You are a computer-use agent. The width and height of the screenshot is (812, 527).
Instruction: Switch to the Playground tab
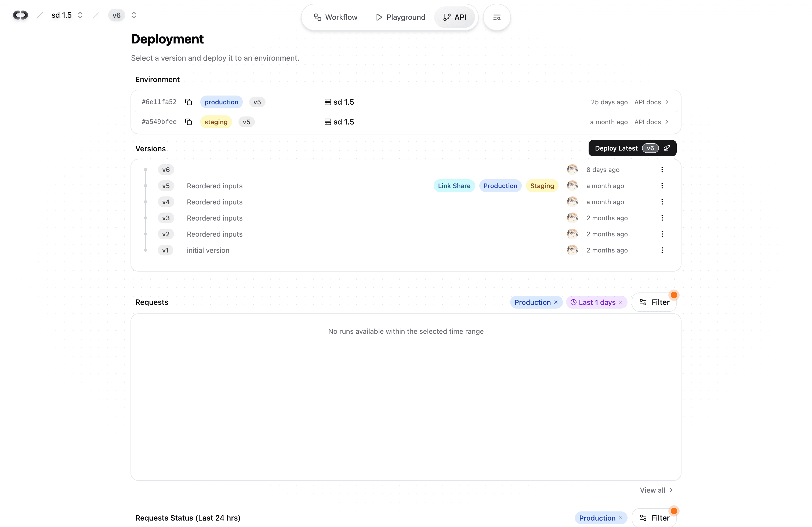(401, 17)
